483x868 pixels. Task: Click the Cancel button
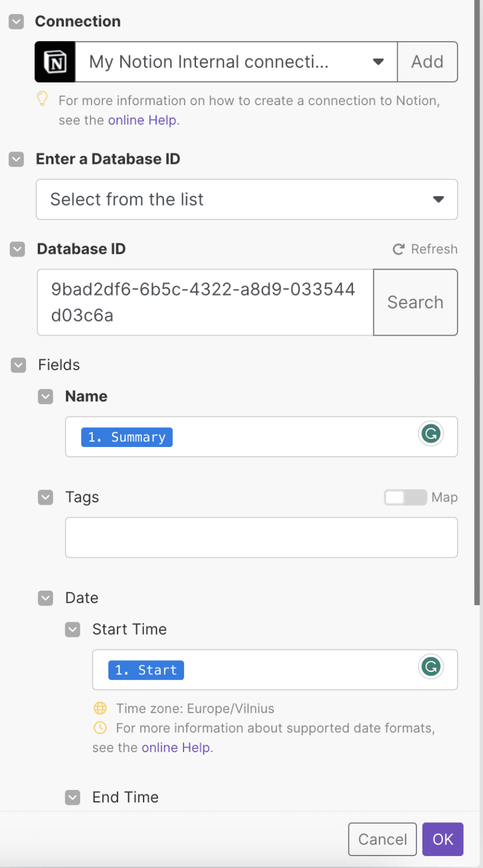pos(382,839)
